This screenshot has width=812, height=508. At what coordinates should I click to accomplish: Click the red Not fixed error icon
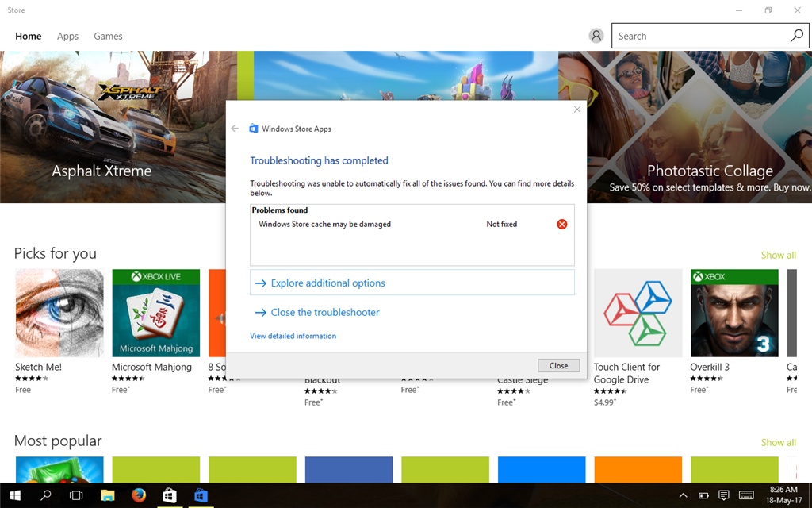(562, 224)
